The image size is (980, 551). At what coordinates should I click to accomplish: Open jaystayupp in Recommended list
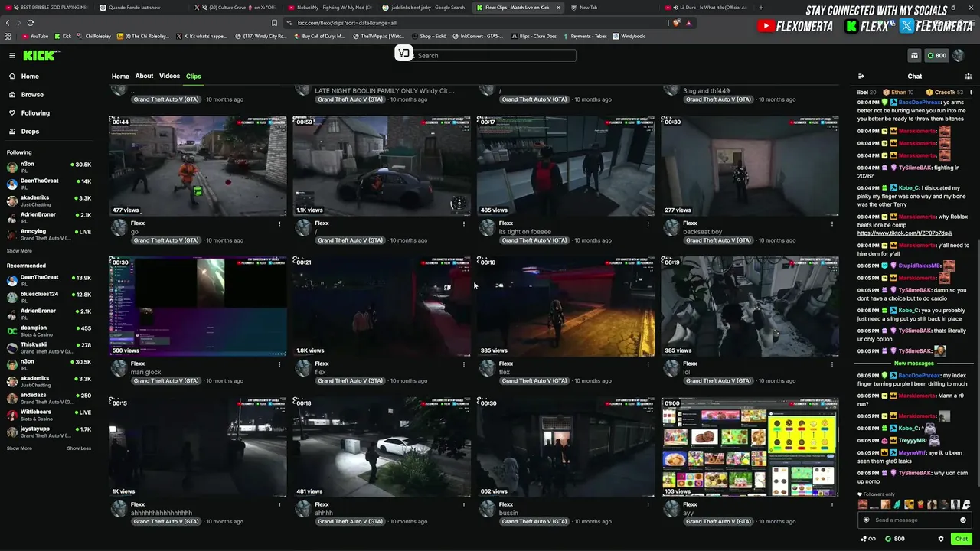click(x=49, y=432)
